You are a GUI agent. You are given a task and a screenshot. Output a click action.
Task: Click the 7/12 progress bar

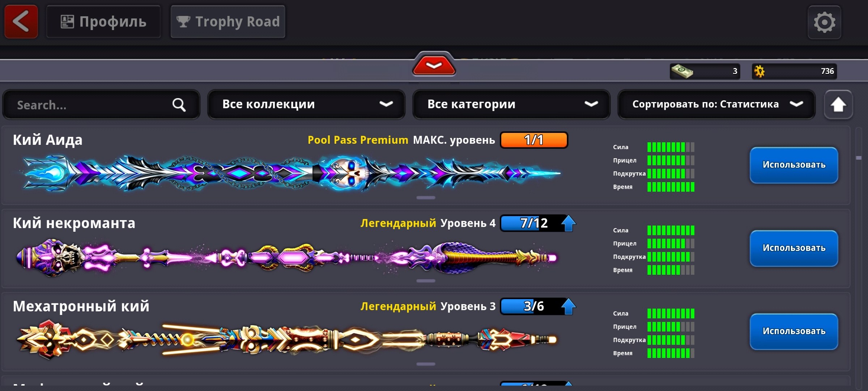click(x=534, y=223)
